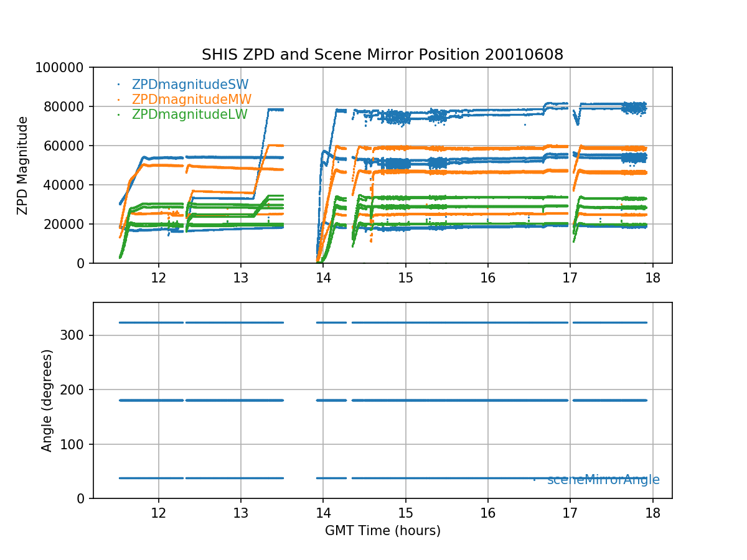Click the 18 tick label under top plot

coord(652,277)
